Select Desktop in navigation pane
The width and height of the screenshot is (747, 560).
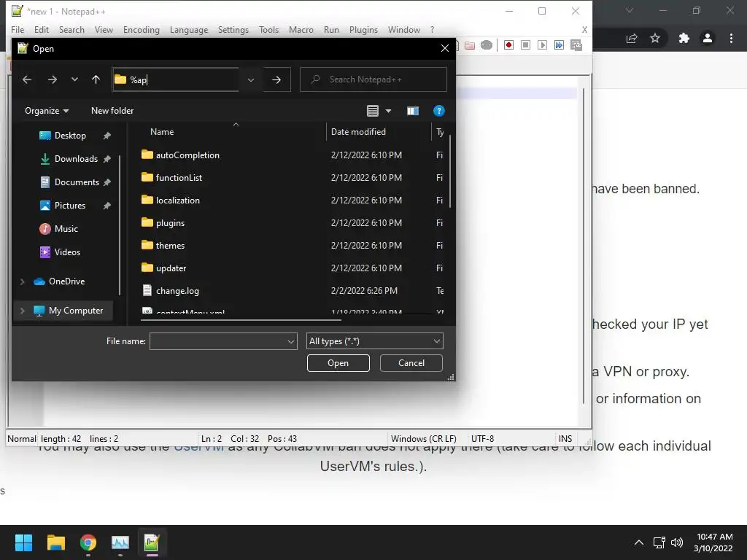70,136
